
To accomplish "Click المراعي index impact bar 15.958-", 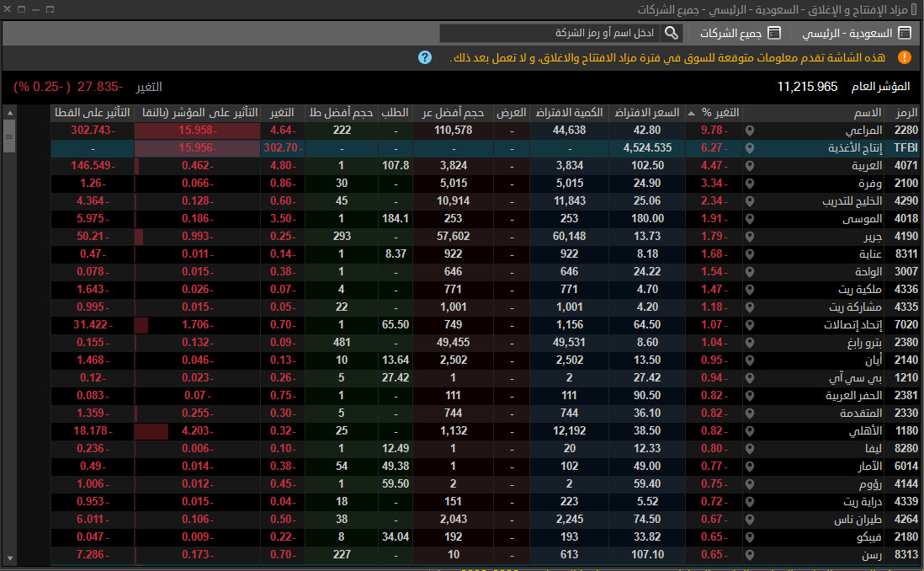I will coord(198,131).
